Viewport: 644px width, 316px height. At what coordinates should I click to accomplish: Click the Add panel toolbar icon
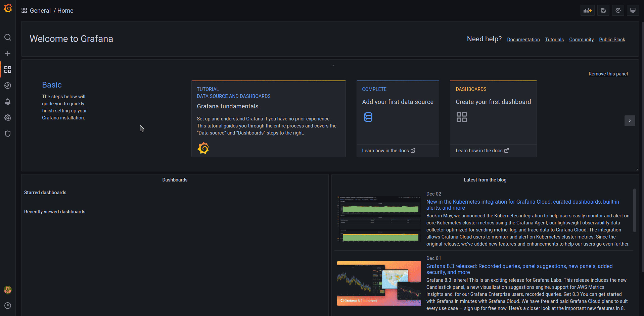click(587, 10)
